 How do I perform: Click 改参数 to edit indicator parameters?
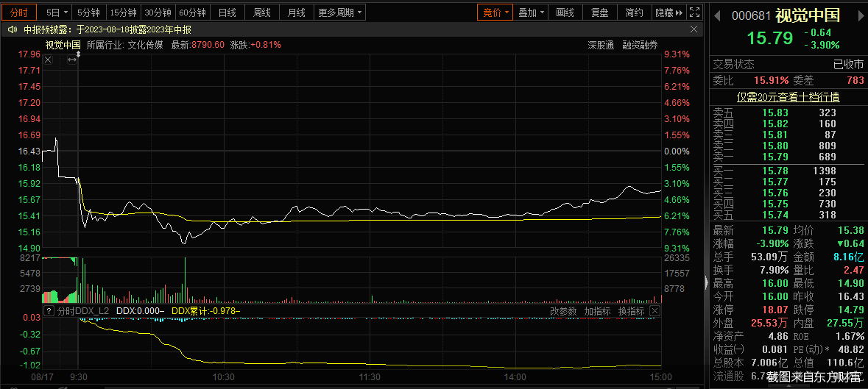563,311
